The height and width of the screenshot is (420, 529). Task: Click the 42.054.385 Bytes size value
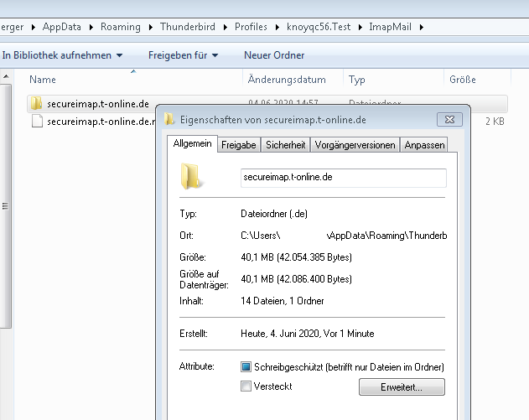[314, 257]
